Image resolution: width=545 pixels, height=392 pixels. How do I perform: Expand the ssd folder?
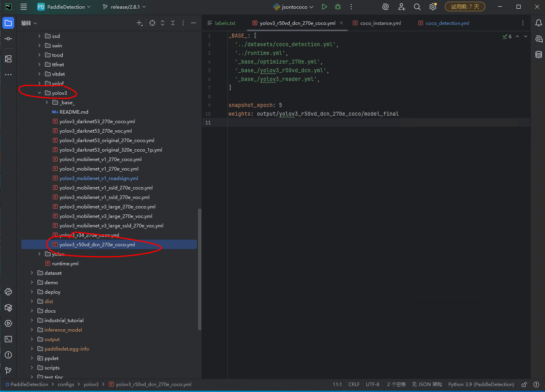pos(39,36)
